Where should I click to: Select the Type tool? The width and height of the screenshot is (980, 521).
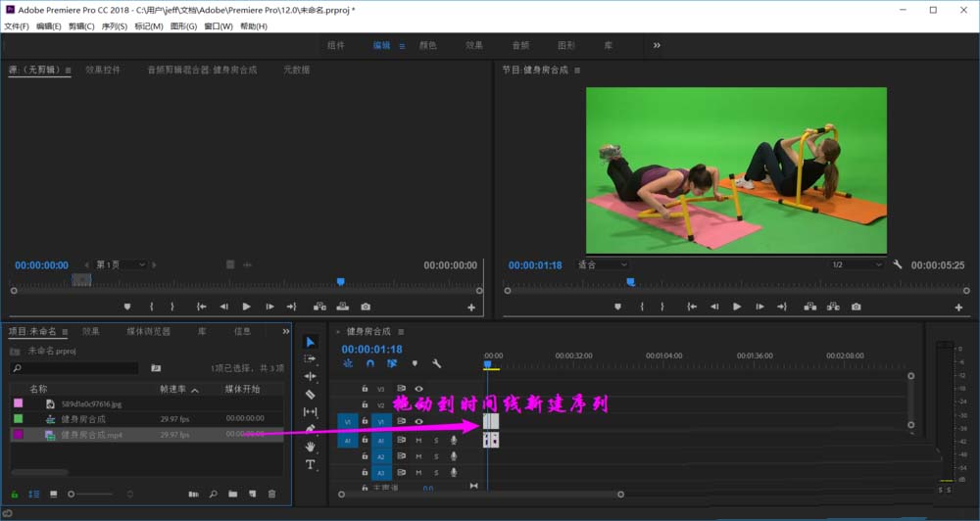311,464
